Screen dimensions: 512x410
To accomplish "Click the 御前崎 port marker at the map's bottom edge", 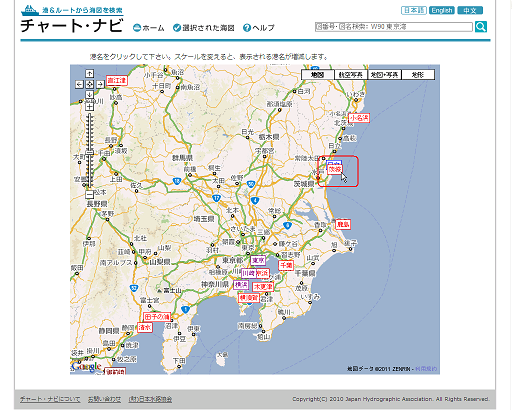I will click(115, 371).
